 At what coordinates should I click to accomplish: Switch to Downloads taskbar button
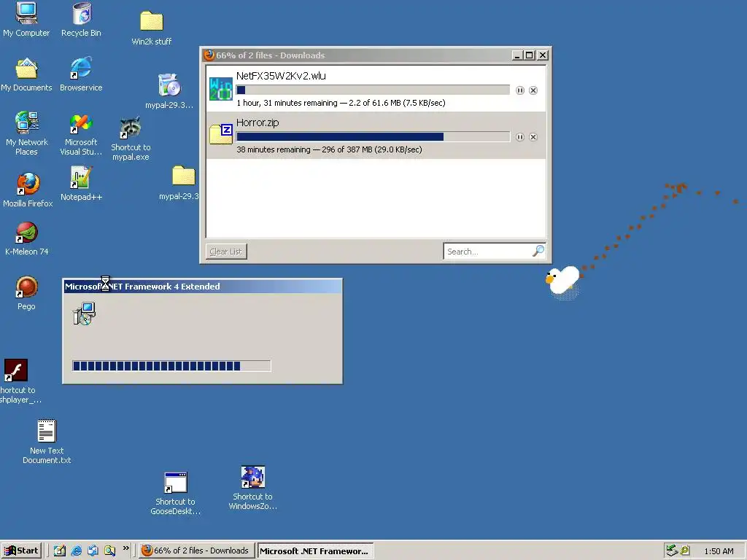[196, 551]
